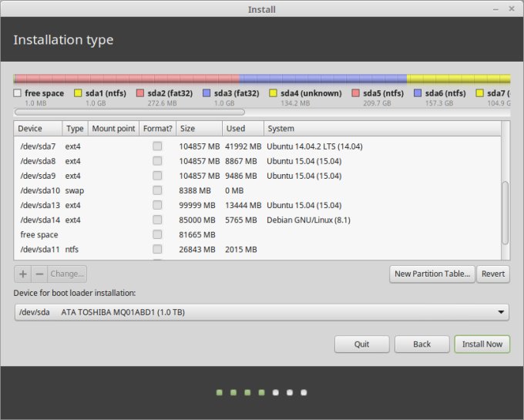This screenshot has width=524, height=420.
Task: Click Ubuntu 14.04.2 LTS (14.04) system cell
Action: pos(314,146)
